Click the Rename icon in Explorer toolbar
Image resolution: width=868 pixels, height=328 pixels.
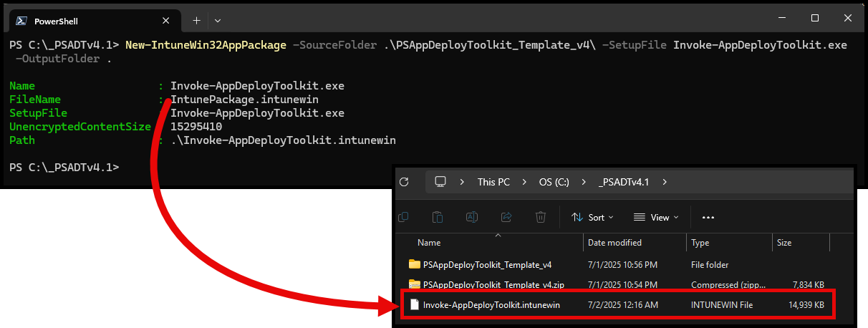click(472, 217)
